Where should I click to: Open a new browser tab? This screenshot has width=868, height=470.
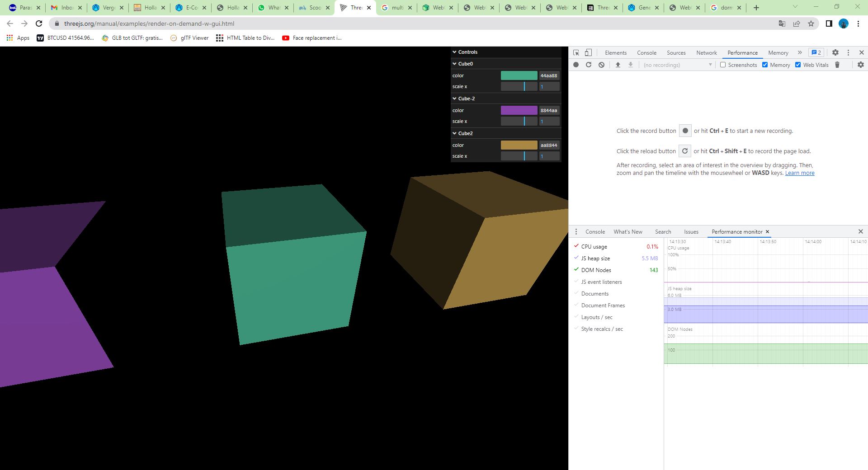pyautogui.click(x=756, y=8)
